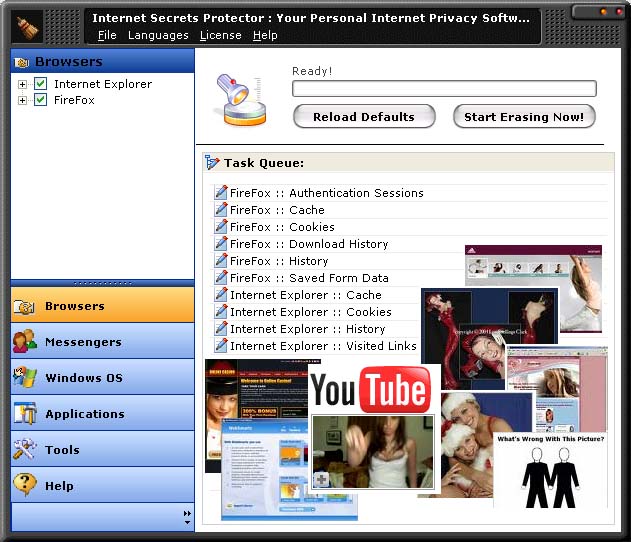Select 'Internet Explorer :: Visited Links' text
Image resolution: width=631 pixels, height=542 pixels.
[323, 346]
